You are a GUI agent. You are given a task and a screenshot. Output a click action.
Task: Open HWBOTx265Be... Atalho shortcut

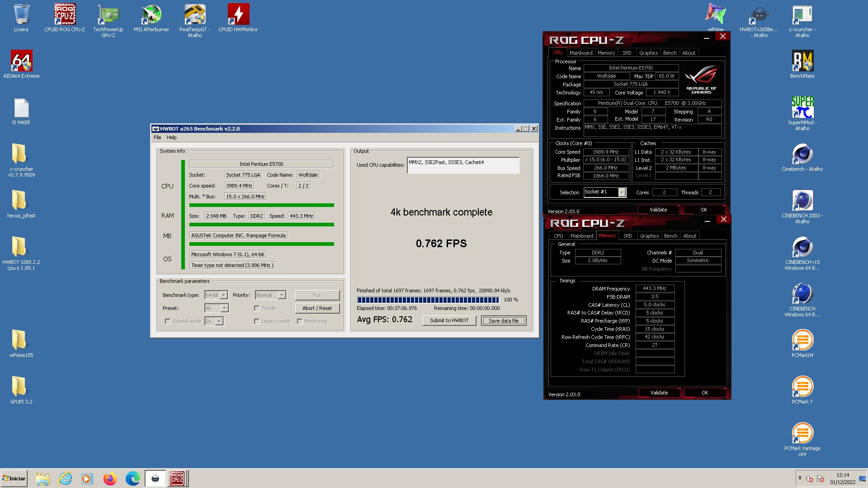coord(759,21)
